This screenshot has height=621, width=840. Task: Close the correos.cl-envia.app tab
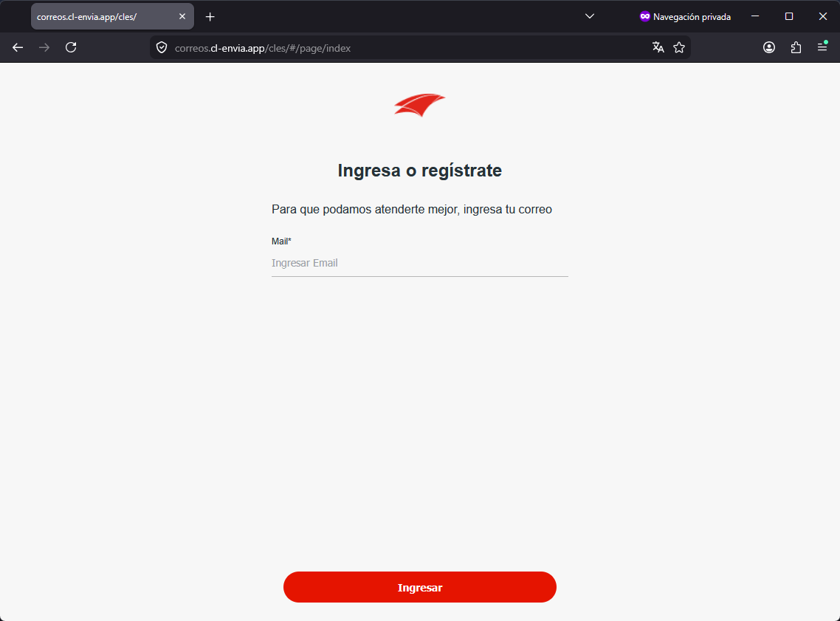(182, 16)
